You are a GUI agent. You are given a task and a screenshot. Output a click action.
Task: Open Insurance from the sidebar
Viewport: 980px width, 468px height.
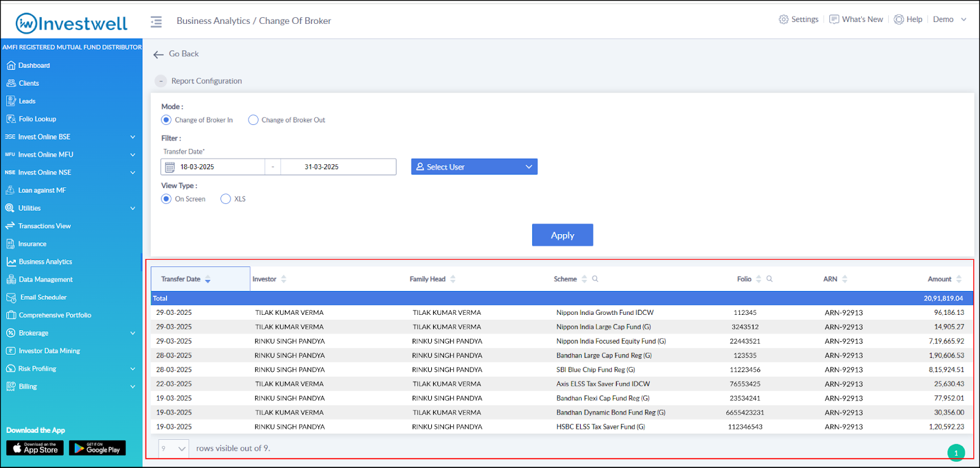tap(32, 244)
